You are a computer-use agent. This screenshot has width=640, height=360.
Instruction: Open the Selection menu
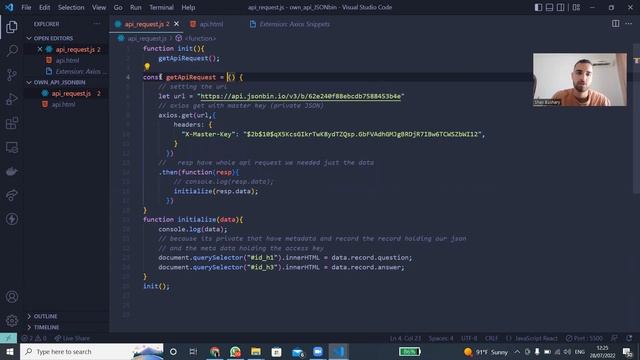click(x=71, y=7)
